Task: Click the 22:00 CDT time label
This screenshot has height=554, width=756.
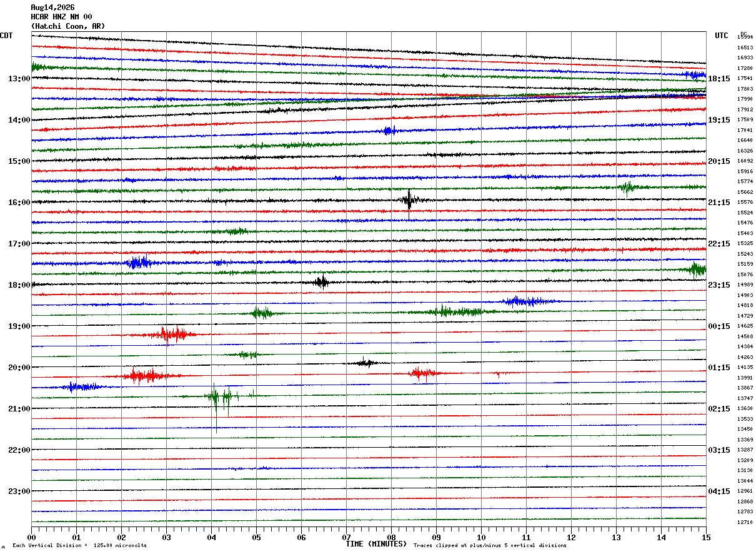Action: (x=19, y=450)
